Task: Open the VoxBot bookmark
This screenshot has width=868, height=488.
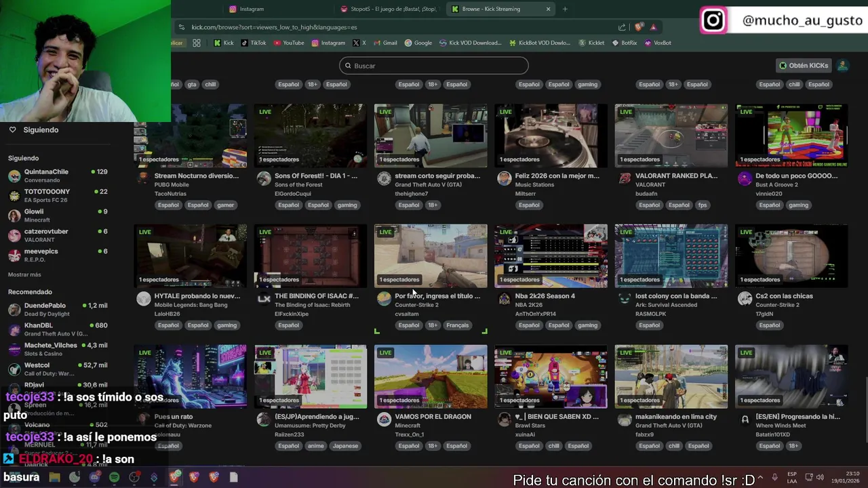Action: (x=658, y=43)
